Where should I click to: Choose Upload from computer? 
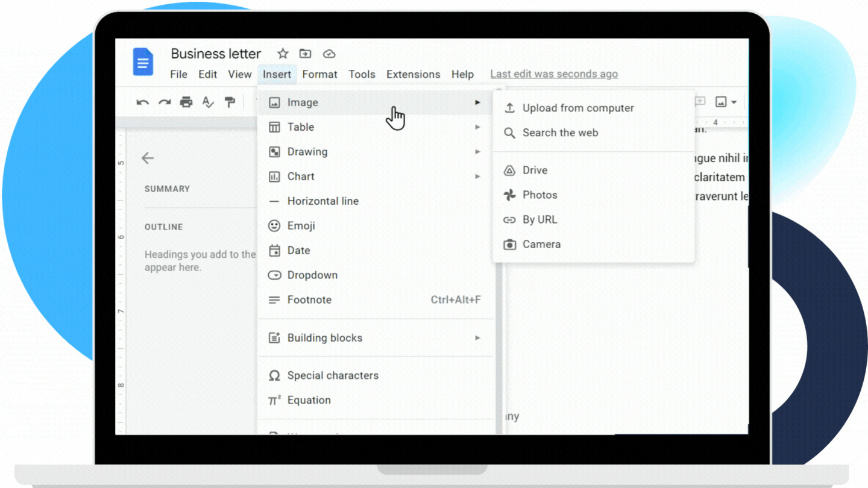578,108
